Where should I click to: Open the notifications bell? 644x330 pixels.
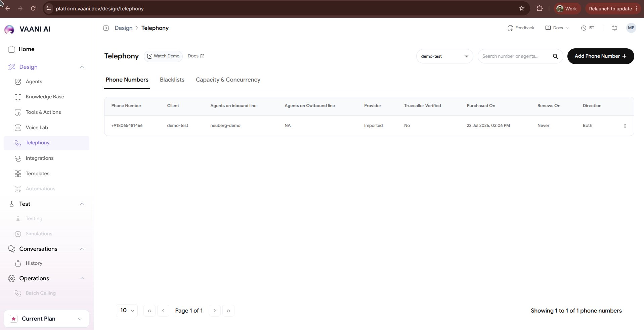point(614,28)
